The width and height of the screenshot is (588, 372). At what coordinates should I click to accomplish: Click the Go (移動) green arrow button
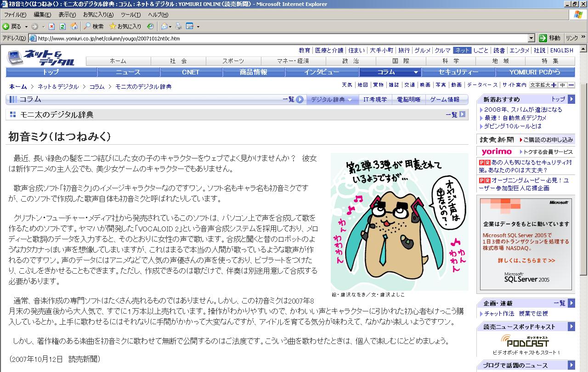[550, 38]
